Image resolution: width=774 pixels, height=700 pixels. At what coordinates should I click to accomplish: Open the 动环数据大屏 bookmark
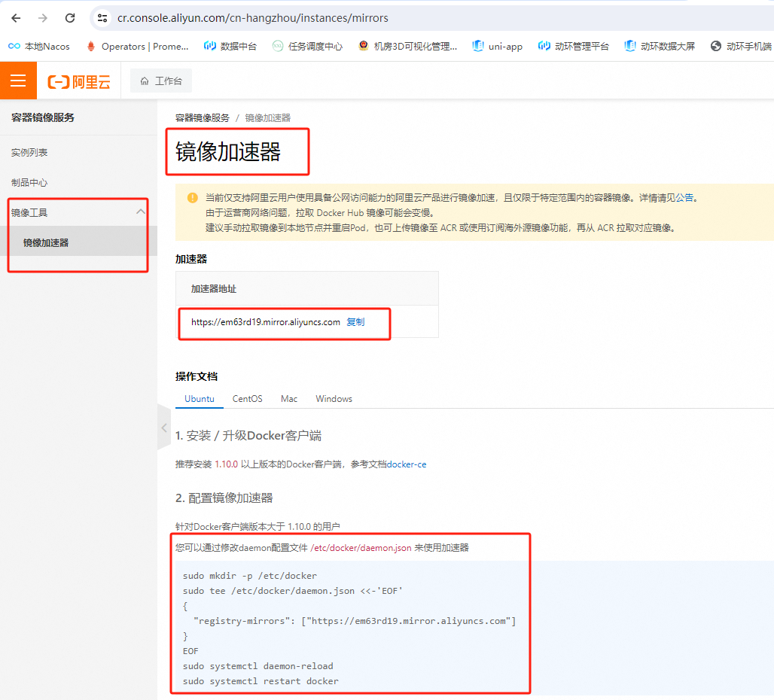659,47
